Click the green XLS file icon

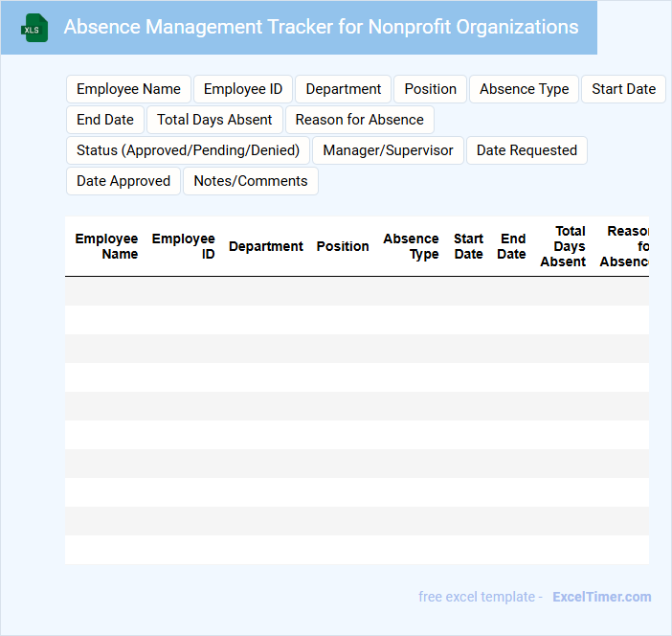point(34,28)
